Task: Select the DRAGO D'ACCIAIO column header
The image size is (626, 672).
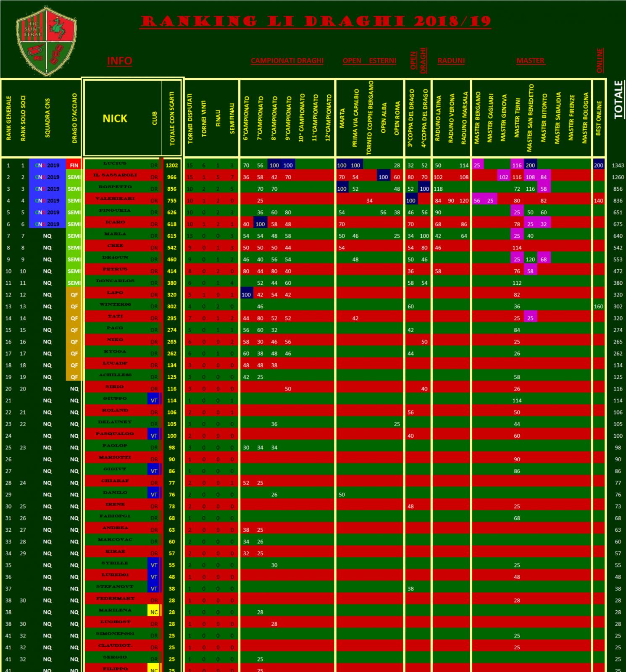Action: [x=74, y=118]
